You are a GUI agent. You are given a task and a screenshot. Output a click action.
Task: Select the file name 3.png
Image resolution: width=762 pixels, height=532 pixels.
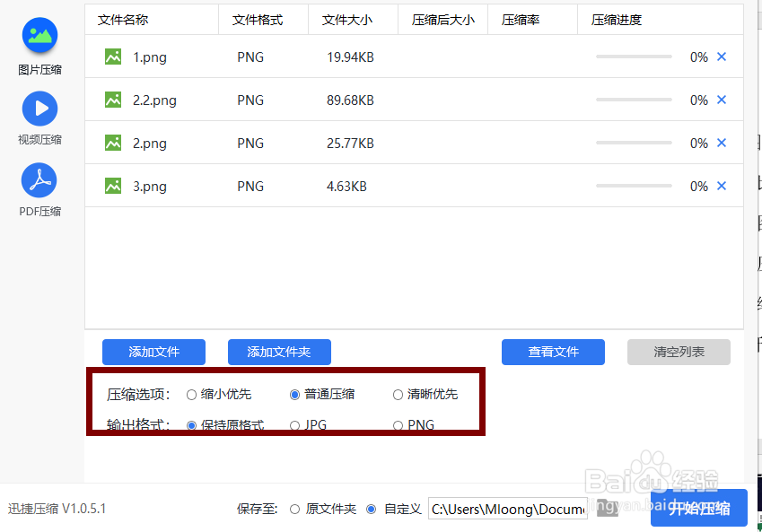pyautogui.click(x=150, y=187)
